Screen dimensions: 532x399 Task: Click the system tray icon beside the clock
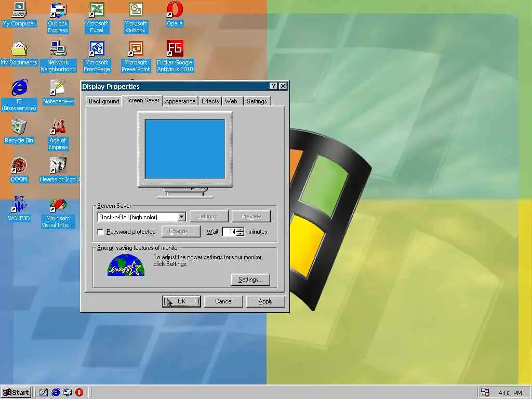click(485, 392)
